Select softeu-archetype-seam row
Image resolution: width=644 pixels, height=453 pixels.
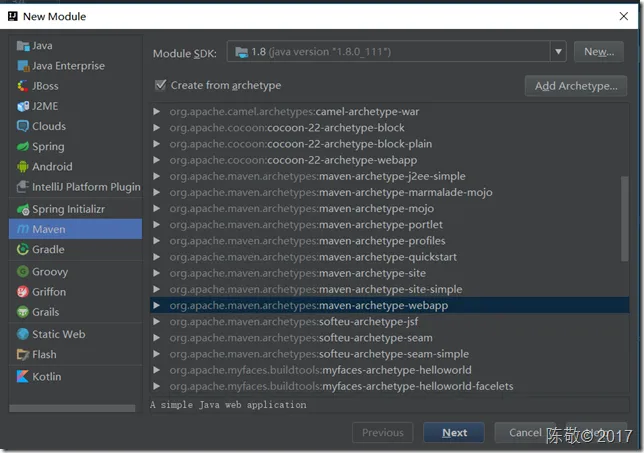tap(389, 338)
